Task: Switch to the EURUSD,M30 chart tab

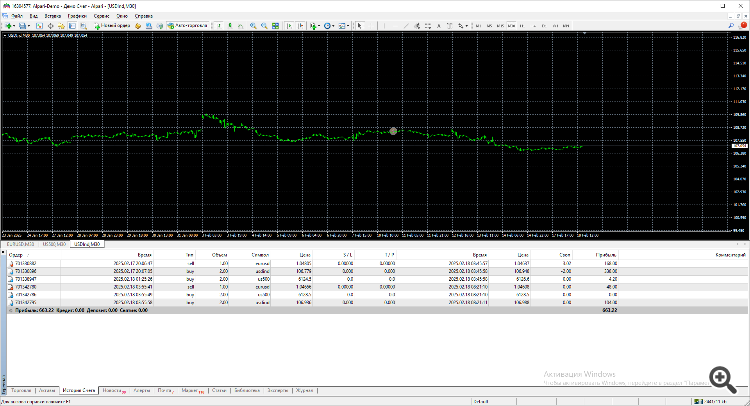Action: coord(22,242)
